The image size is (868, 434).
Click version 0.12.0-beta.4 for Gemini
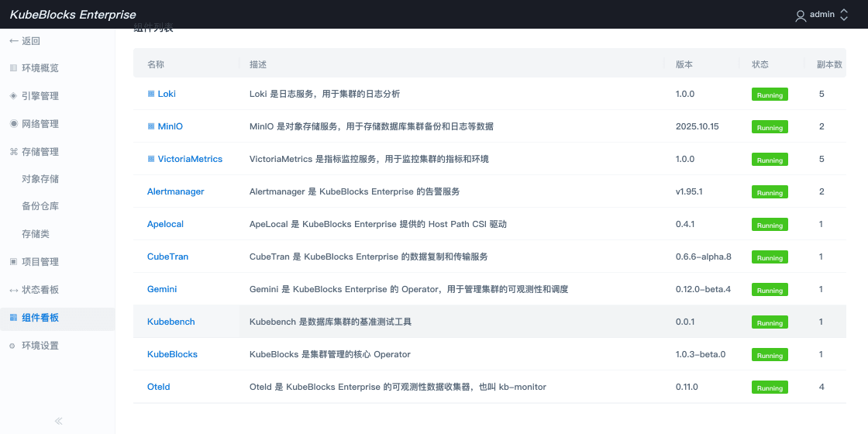click(x=703, y=290)
